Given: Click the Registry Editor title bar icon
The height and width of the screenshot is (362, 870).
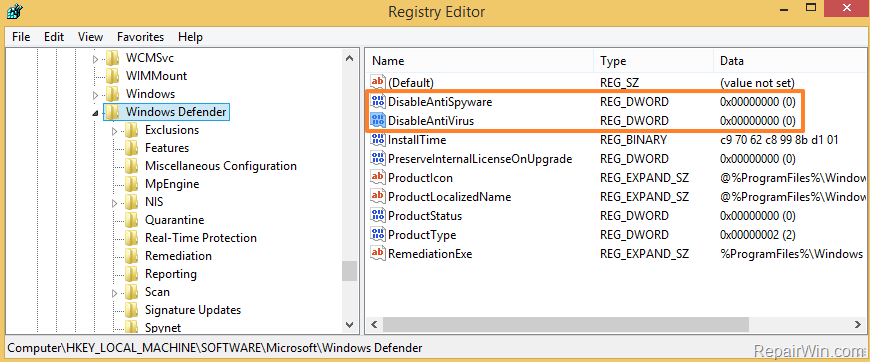Looking at the screenshot, I should tap(14, 11).
